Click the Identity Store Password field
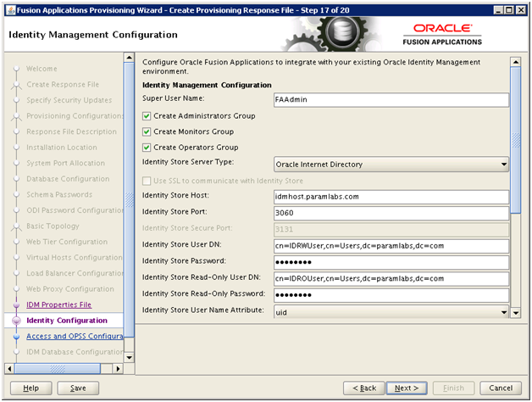The image size is (532, 402). [x=391, y=262]
